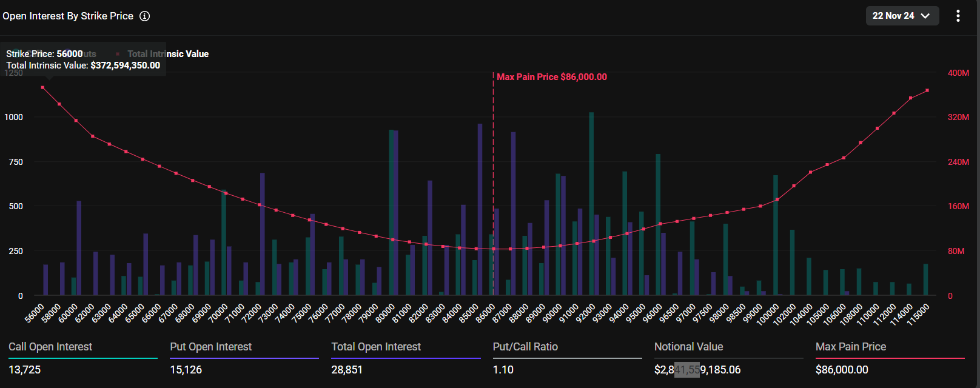Expand the 22 Nov 24 expiry dropdown
Screen dimensions: 980x388
[x=902, y=16]
